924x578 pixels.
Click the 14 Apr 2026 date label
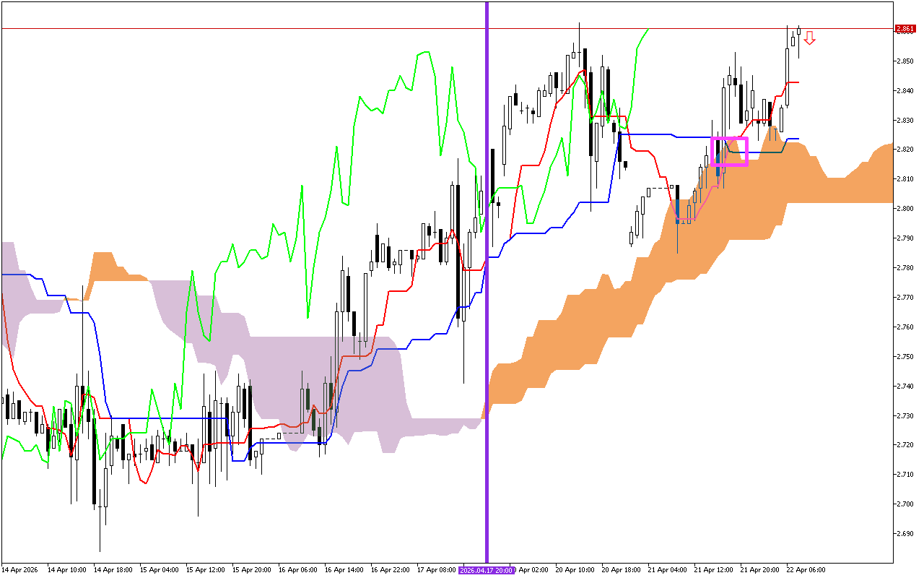(x=19, y=570)
